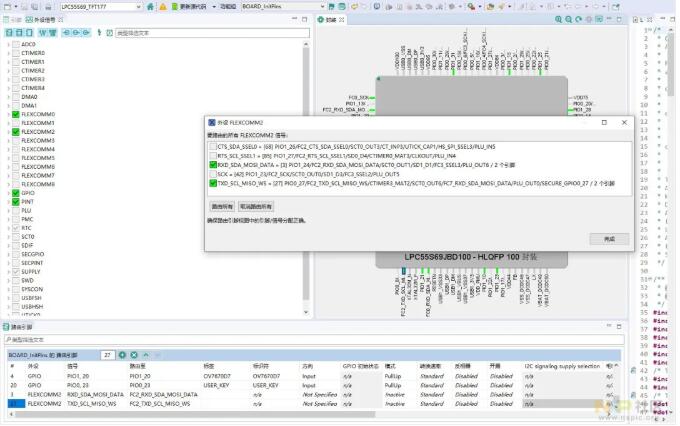Maximize the FLEXCOMM2 dialog window
This screenshot has height=426, width=680.
tap(603, 122)
